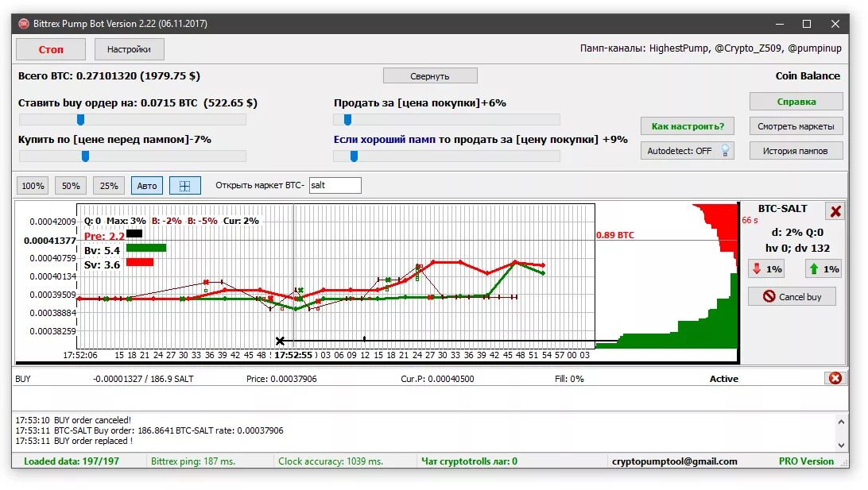Click the Coin Balance label
Screen dimensions: 868x490
[x=808, y=75]
